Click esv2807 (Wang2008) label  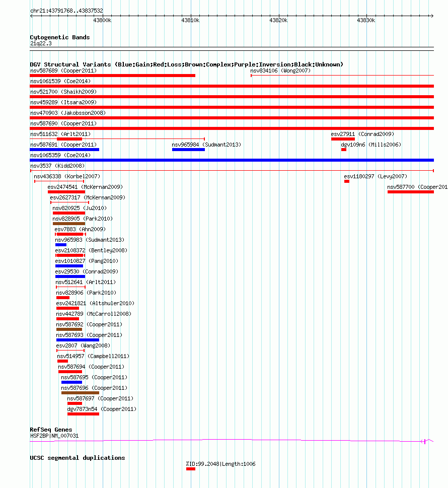point(83,346)
